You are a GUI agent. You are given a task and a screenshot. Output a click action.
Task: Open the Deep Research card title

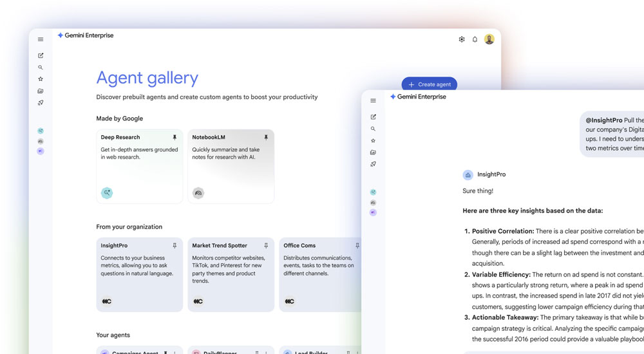point(120,137)
